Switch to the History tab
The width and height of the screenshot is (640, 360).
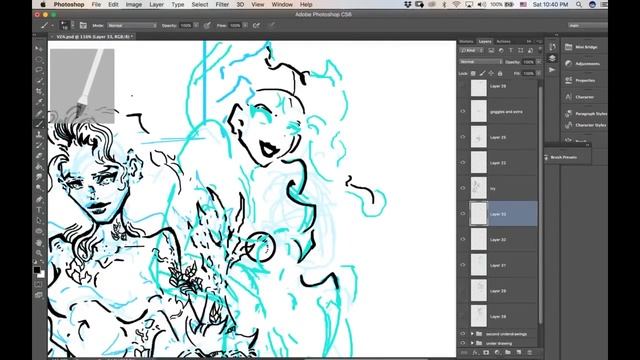point(466,42)
